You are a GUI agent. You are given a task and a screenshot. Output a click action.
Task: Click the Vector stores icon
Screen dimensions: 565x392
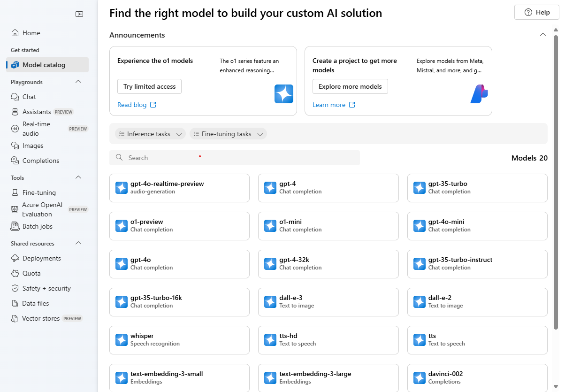(x=15, y=318)
